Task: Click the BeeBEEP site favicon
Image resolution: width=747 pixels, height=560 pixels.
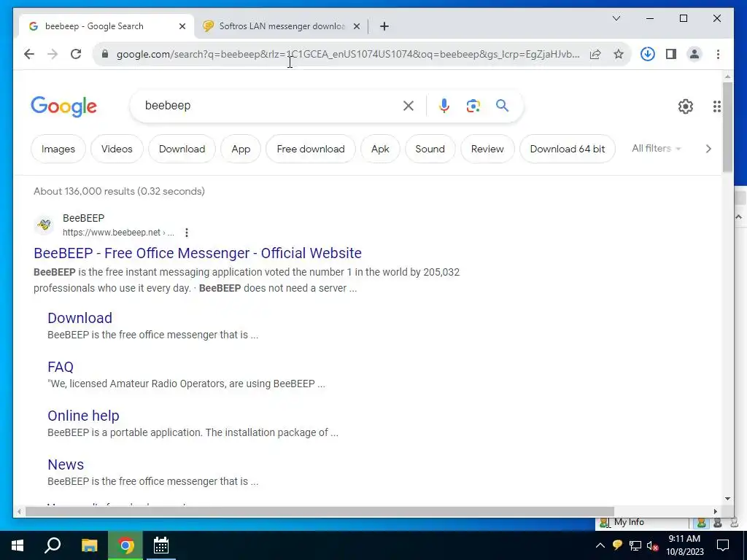Action: pos(44,225)
